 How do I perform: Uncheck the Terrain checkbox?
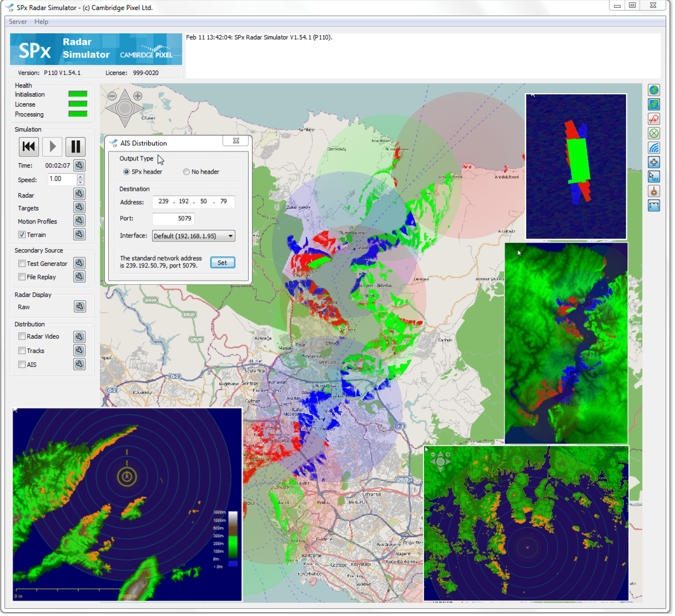click(x=22, y=235)
